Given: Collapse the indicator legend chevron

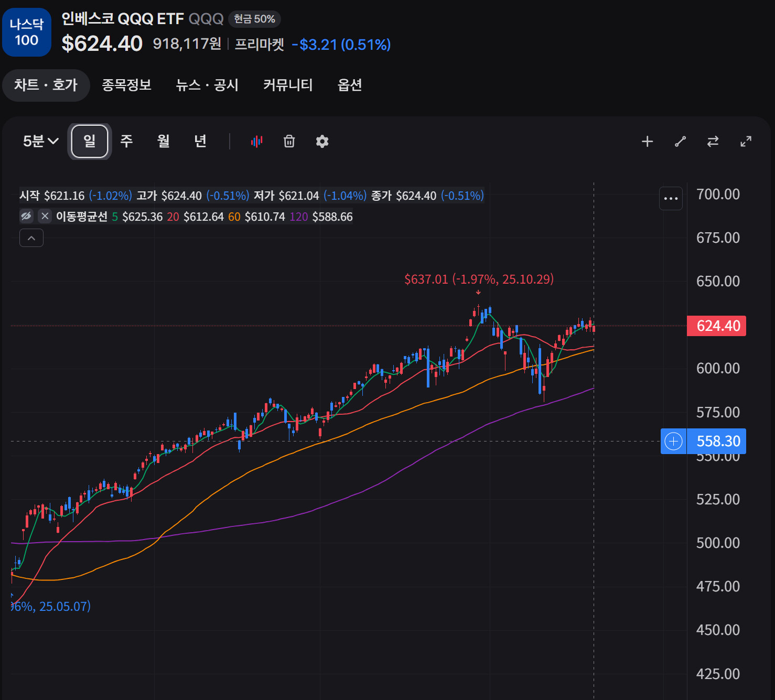Looking at the screenshot, I should pyautogui.click(x=31, y=238).
